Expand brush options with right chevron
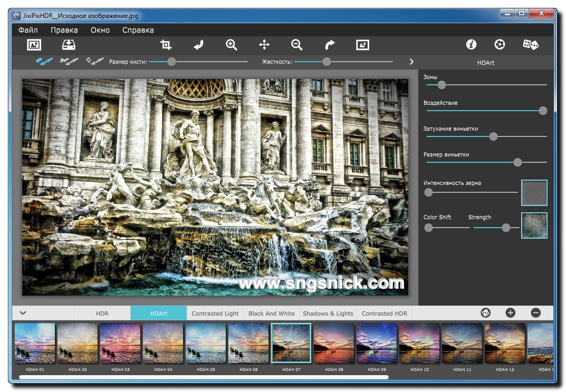Screen dimensions: 566x392 [x=411, y=62]
